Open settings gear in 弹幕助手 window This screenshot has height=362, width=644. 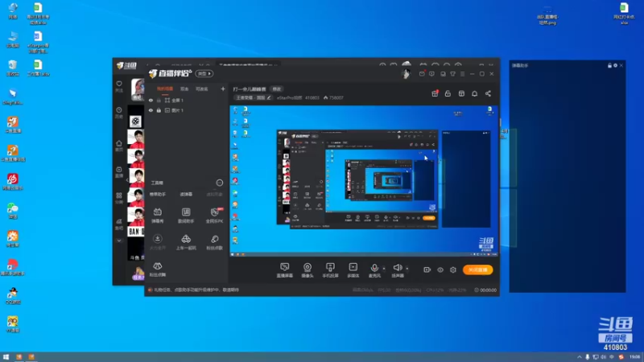coord(615,66)
